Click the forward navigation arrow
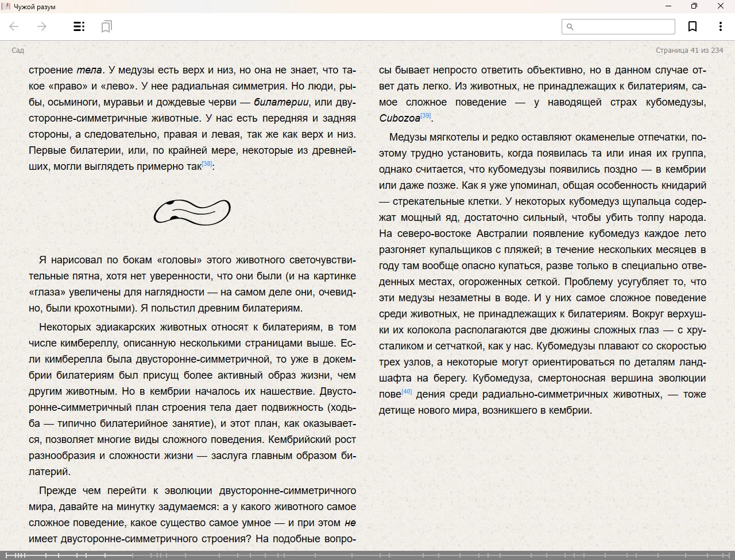 (42, 26)
